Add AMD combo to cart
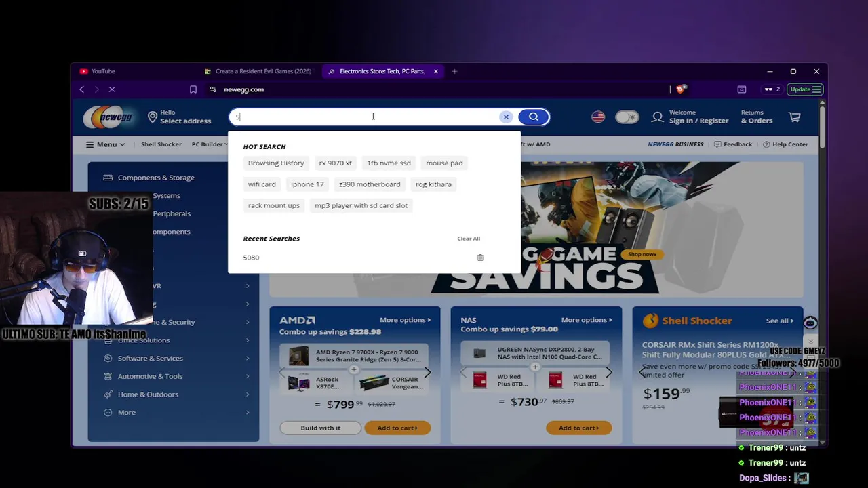The image size is (868, 488). pos(397,428)
